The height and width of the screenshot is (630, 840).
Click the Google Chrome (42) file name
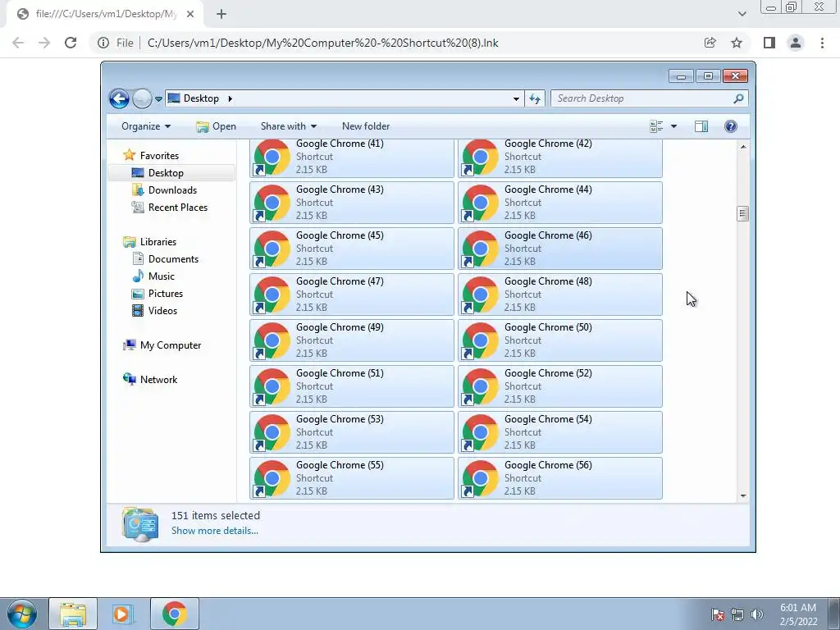click(548, 144)
